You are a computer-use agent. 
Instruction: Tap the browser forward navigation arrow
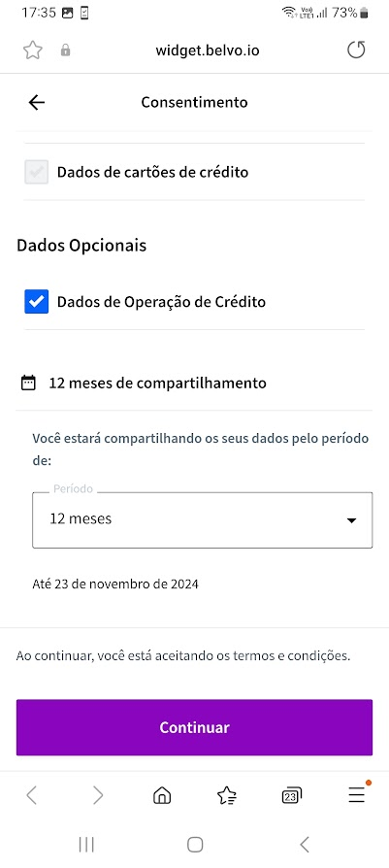(97, 796)
